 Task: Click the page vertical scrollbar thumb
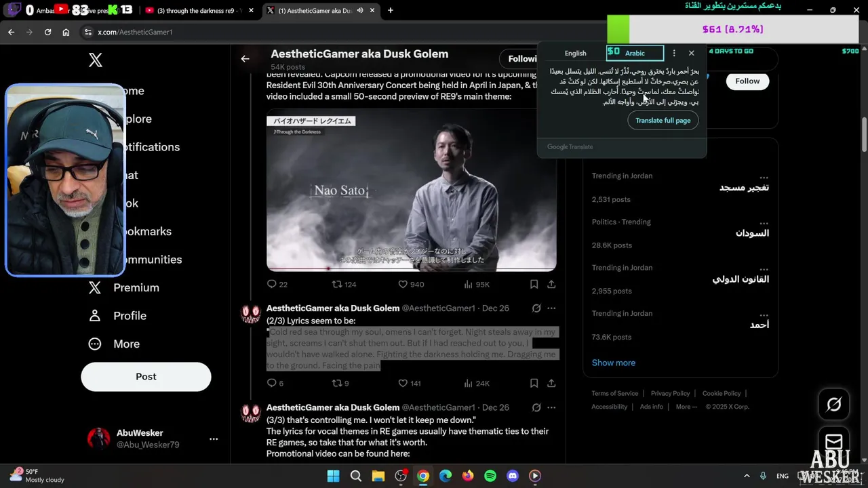864,136
